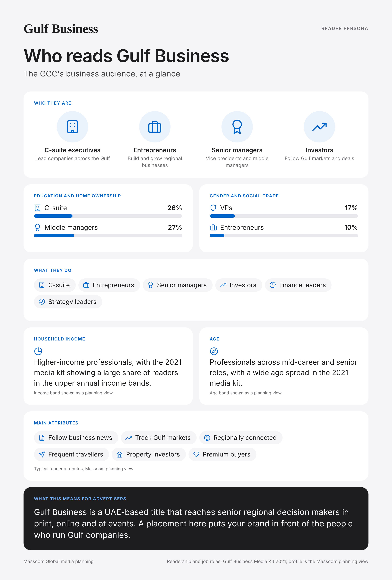Screen dimensions: 392x580
Task: Click the diamond icon in Premium buyers
Action: click(x=196, y=455)
